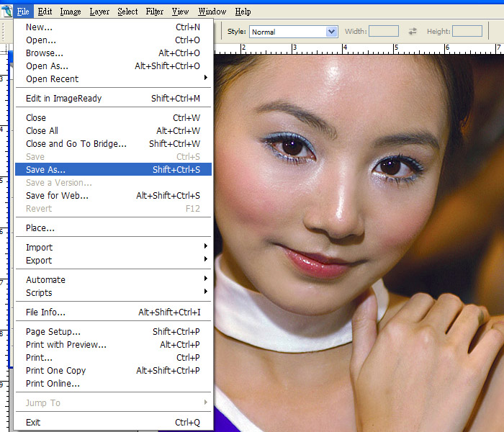Click the Width input field
Image resolution: width=504 pixels, height=432 pixels.
pos(384,32)
